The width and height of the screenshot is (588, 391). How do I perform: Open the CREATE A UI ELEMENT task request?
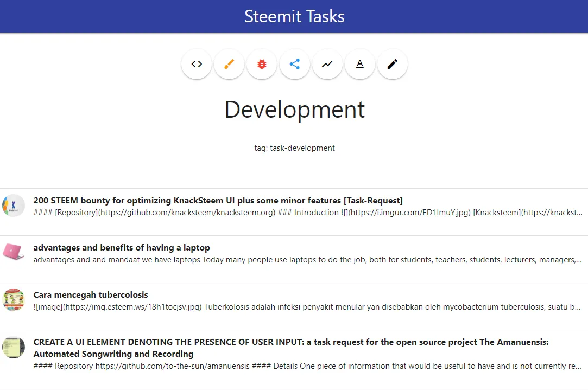291,348
